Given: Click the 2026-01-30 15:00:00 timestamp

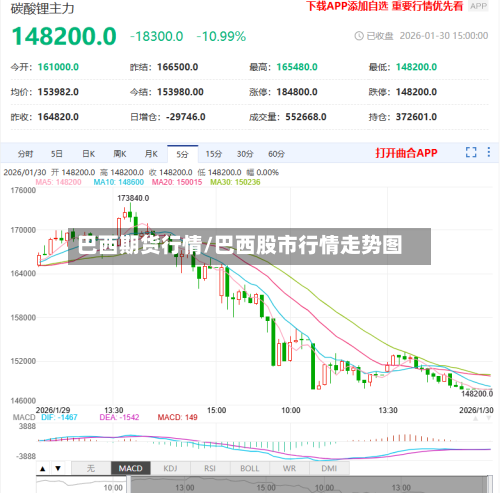Looking at the screenshot, I should point(444,36).
